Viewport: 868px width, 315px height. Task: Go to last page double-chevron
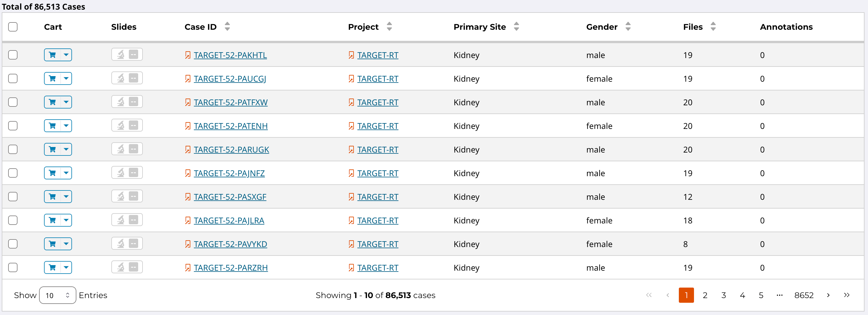coord(846,295)
